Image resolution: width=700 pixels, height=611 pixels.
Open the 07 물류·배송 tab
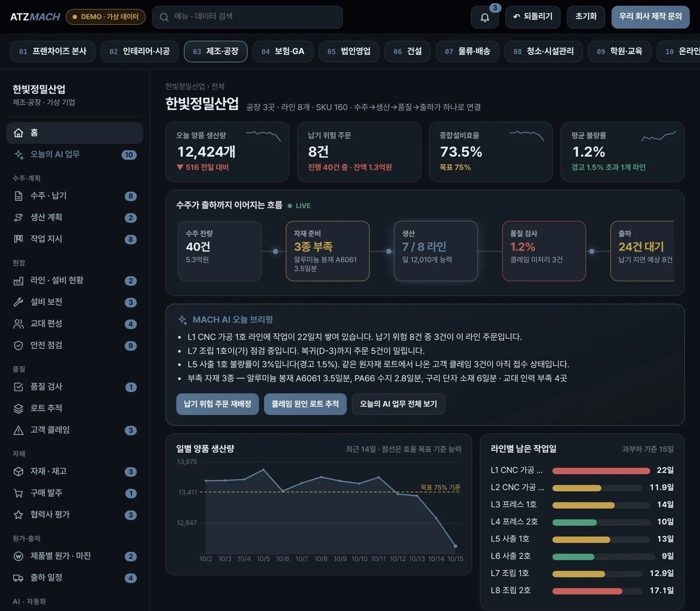tap(468, 52)
